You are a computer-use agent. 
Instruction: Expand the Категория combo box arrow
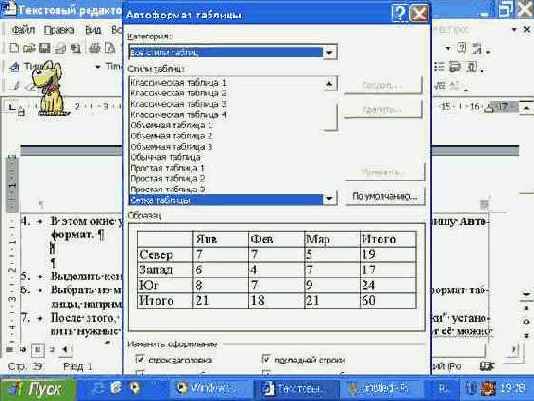click(x=329, y=52)
